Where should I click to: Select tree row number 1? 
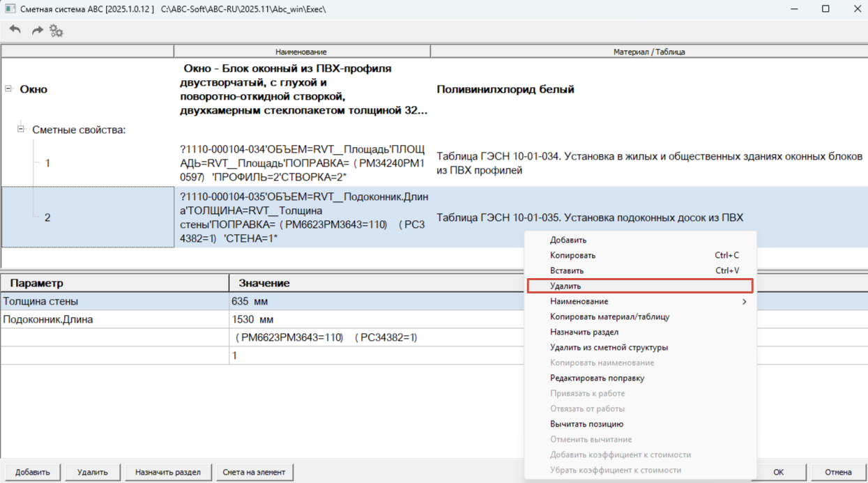click(x=47, y=163)
